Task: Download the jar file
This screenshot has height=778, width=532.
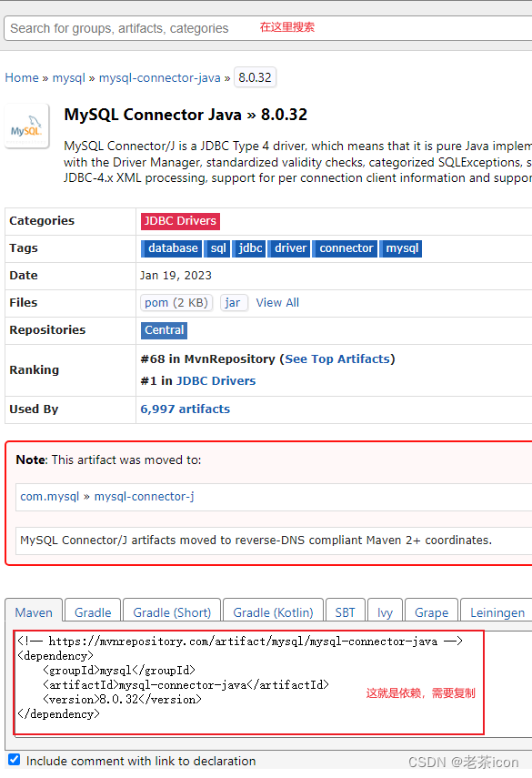Action: coord(233,303)
